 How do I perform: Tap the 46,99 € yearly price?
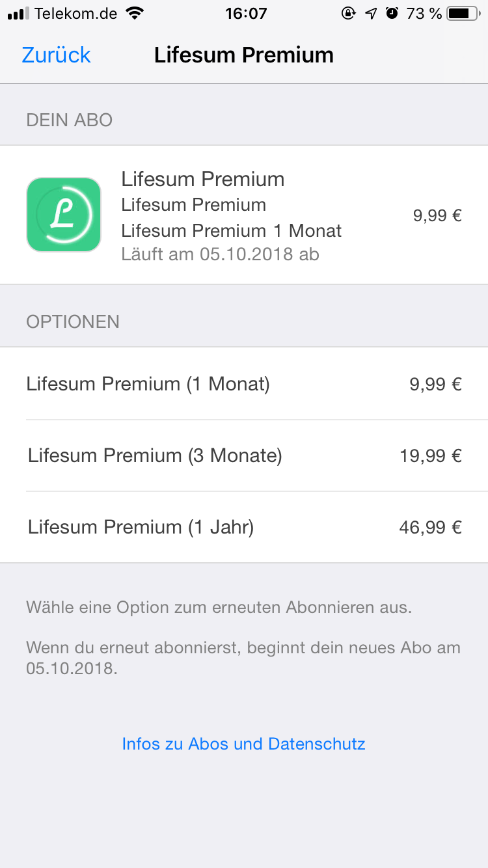pos(430,527)
